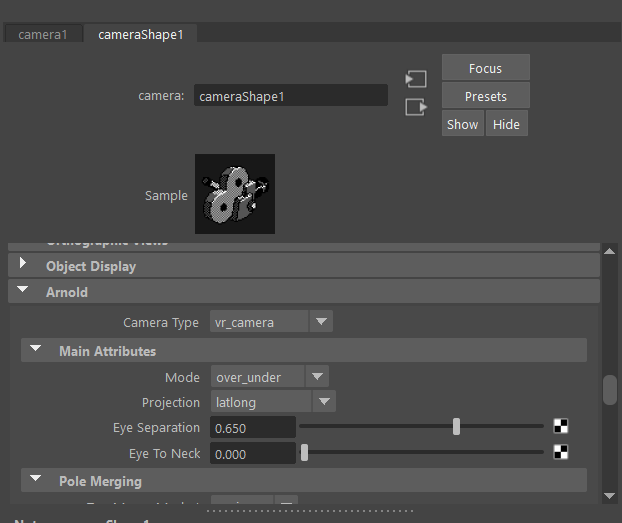Click the go to input connection icon
The image size is (622, 523).
pyautogui.click(x=416, y=79)
